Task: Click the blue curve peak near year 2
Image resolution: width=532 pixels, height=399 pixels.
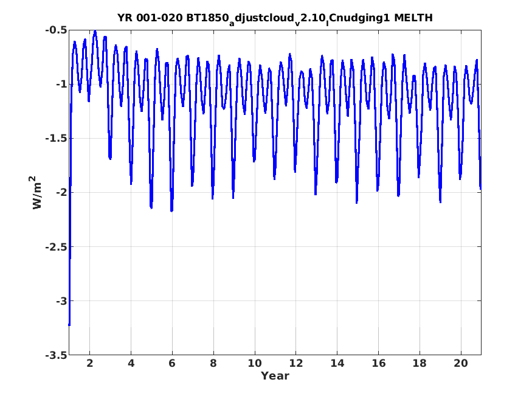Action: 95,32
